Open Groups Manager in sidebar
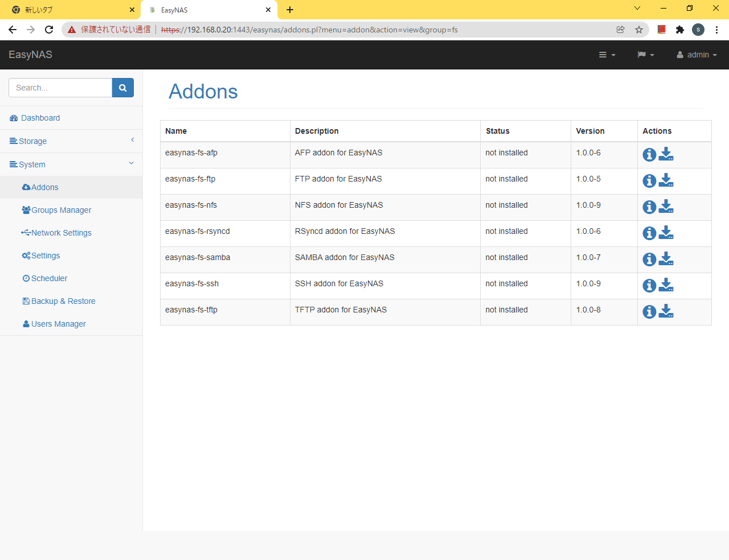This screenshot has height=560, width=729. [x=61, y=210]
